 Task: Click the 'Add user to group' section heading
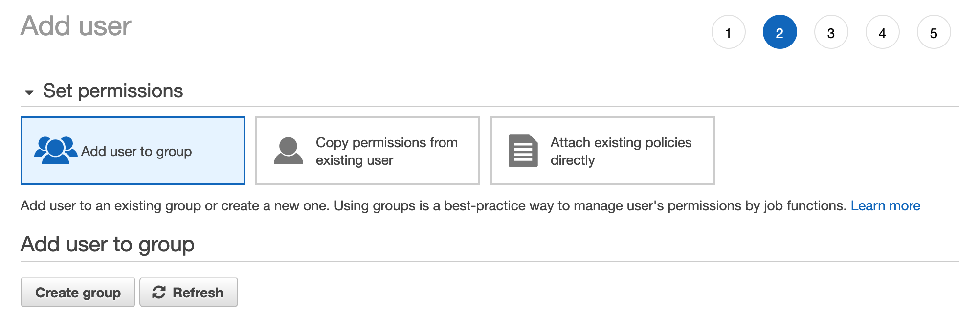108,244
